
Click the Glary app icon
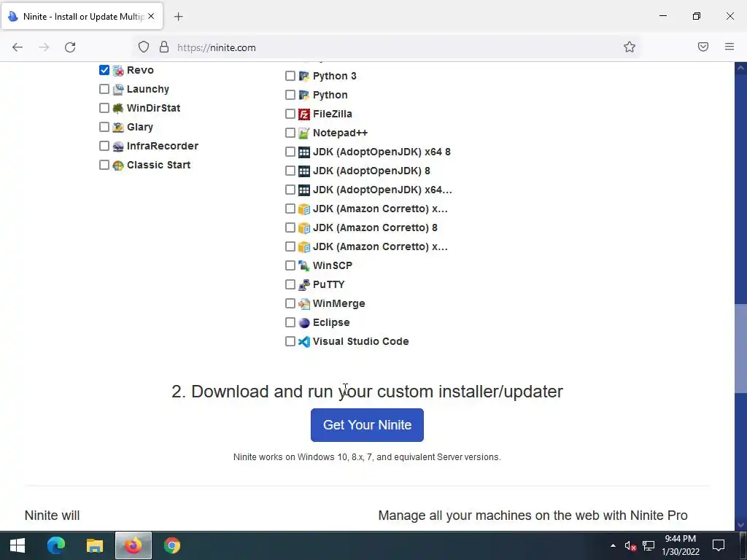tap(118, 127)
